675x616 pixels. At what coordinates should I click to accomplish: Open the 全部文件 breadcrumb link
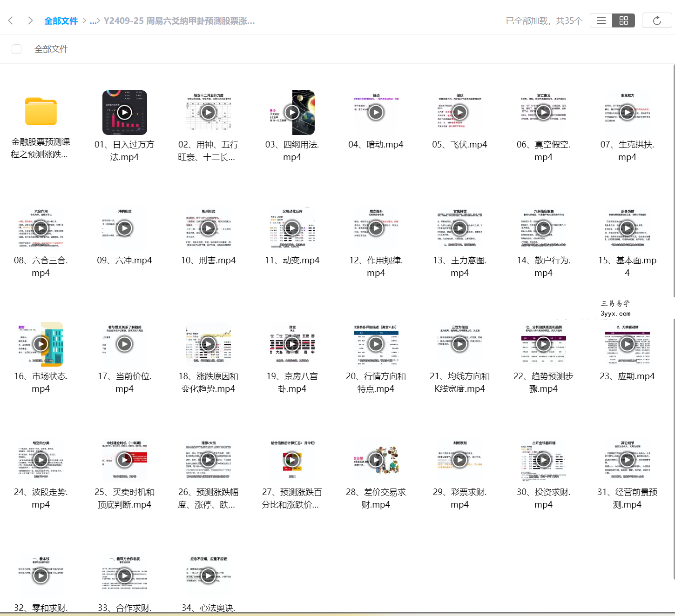pyautogui.click(x=61, y=21)
